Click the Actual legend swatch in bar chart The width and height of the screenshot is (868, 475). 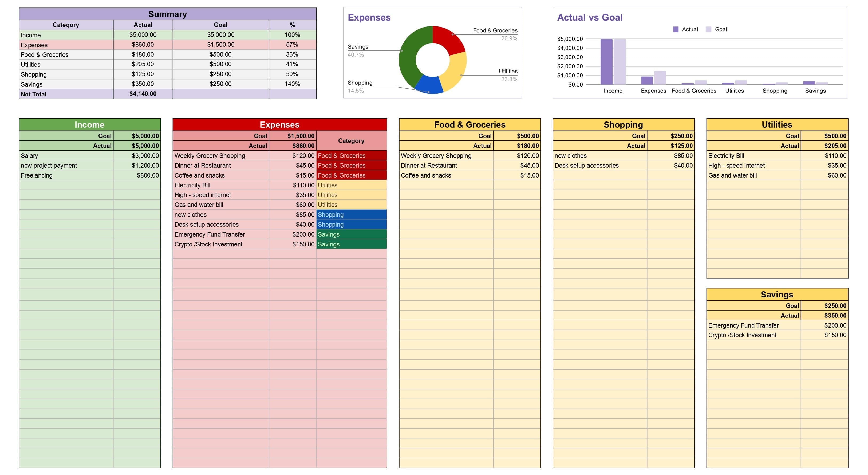pos(675,29)
